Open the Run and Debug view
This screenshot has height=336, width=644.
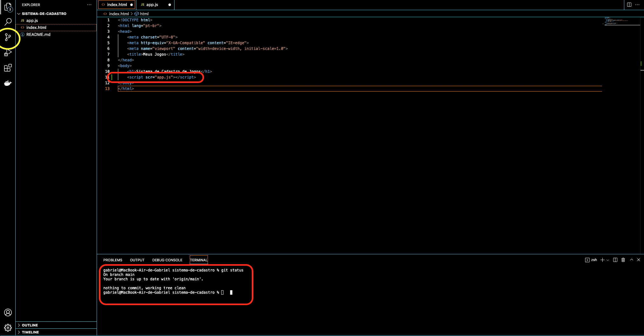point(8,53)
